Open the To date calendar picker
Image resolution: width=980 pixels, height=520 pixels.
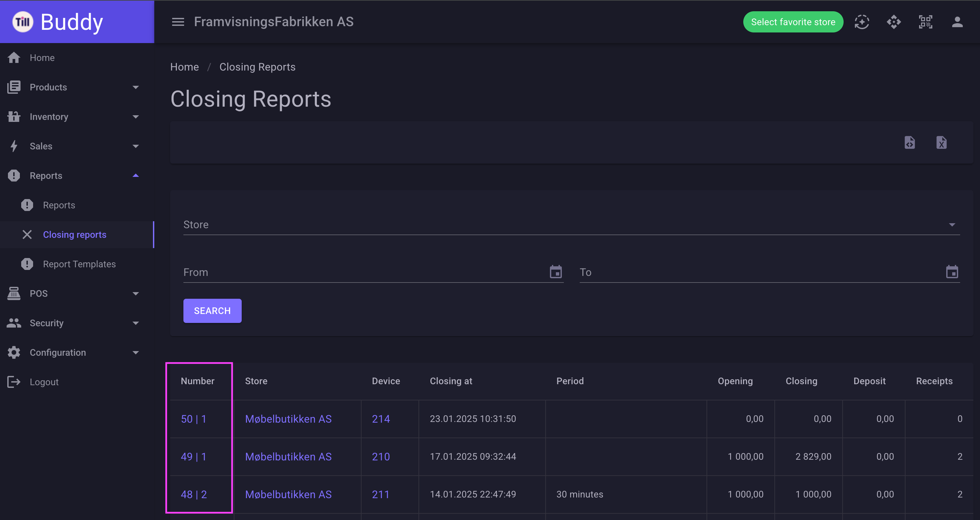(x=952, y=272)
